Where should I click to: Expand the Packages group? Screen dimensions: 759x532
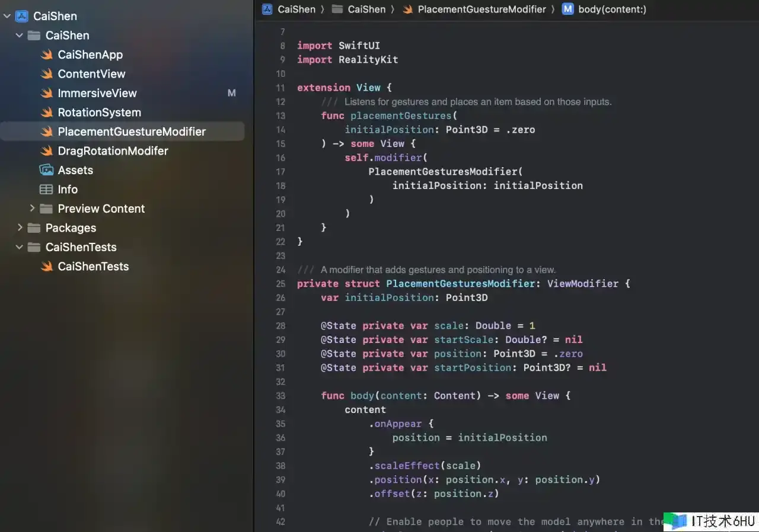(x=20, y=228)
